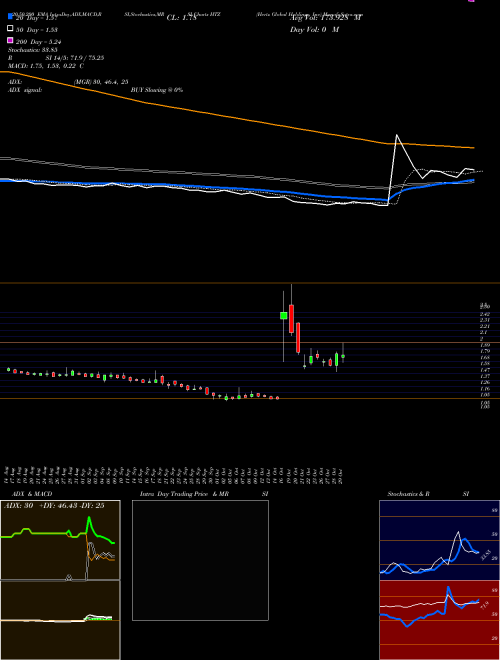
Task: Click the blue 20 Day legend swatch
Action: (x=10, y=17)
